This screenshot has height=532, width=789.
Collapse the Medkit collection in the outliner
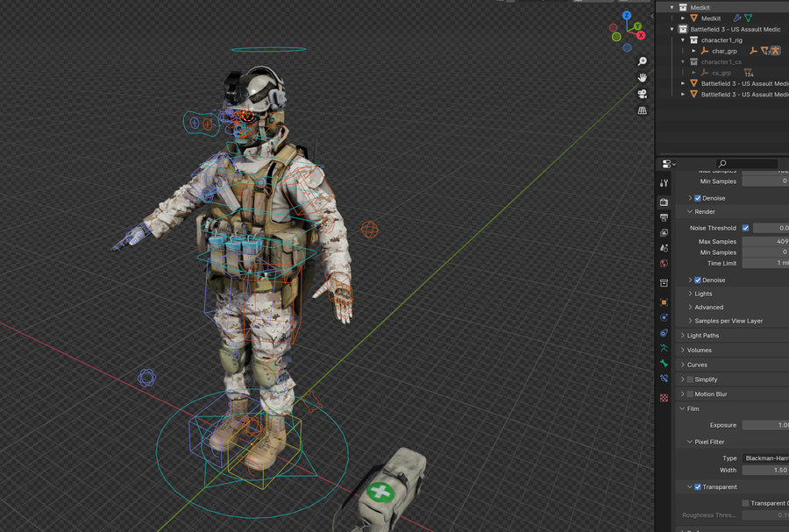point(672,8)
